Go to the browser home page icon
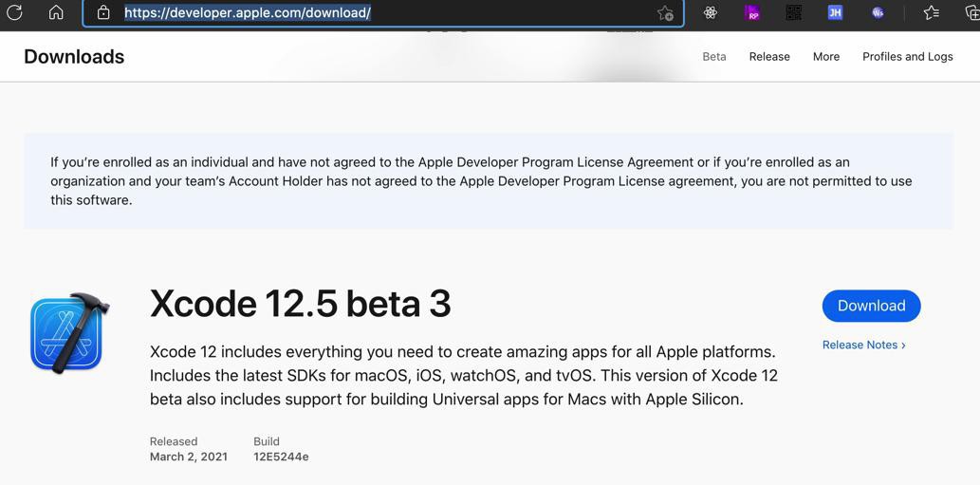Viewport: 980px width, 485px height. point(56,12)
